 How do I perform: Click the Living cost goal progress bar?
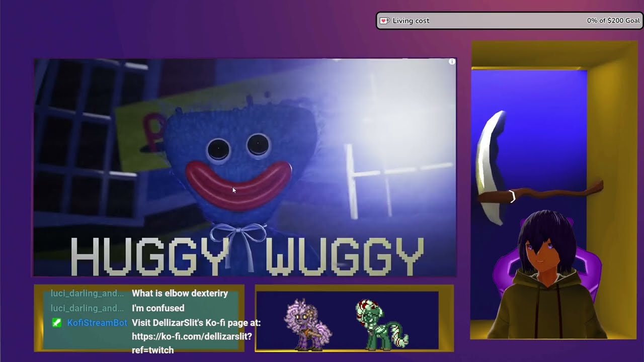pyautogui.click(x=510, y=21)
